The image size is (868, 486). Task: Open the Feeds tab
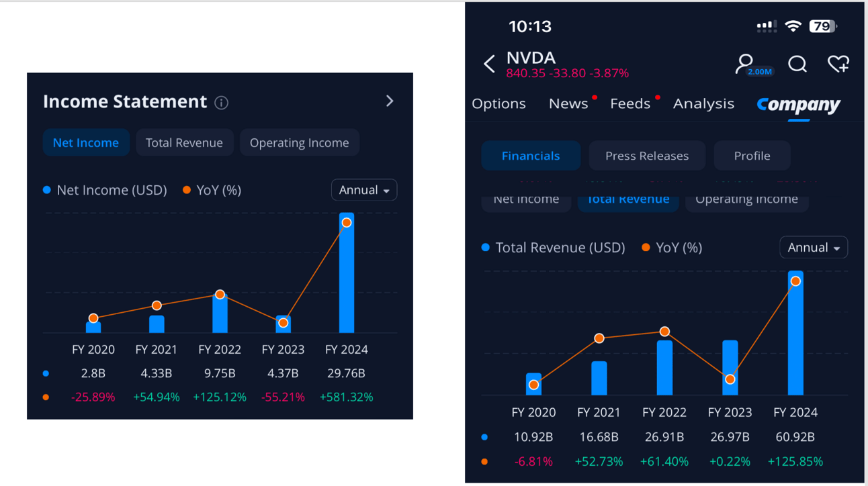point(630,103)
